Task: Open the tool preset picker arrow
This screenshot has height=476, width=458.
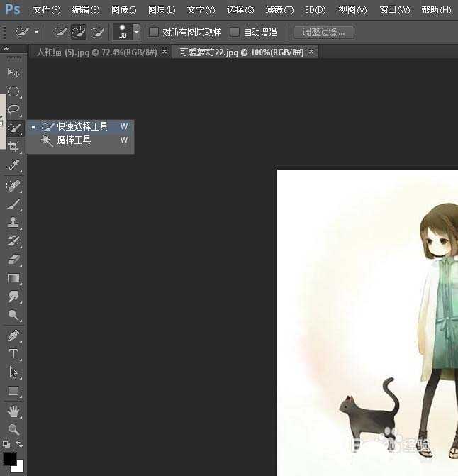Action: click(x=36, y=33)
